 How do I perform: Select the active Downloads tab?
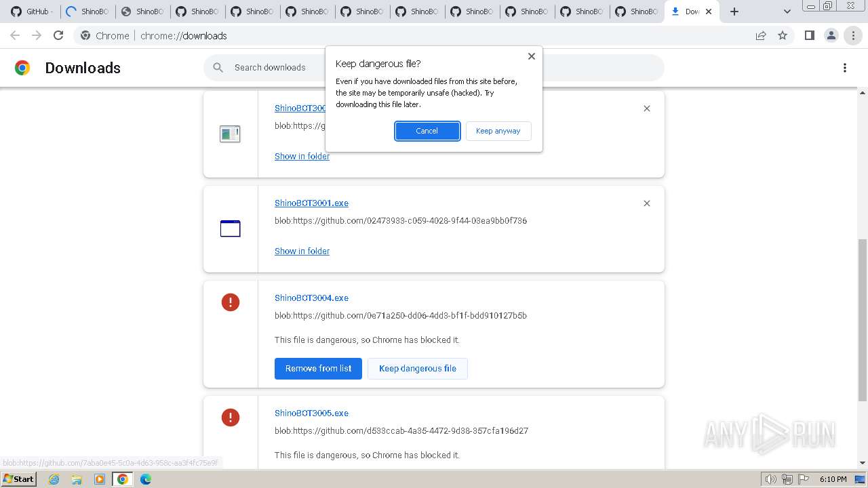coord(688,12)
